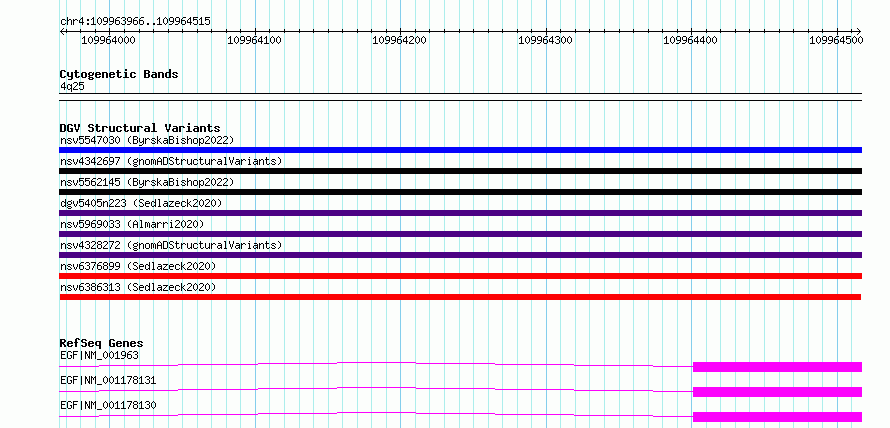Click the Cytogenetic Bands track title
Screen dimensions: 890x428
(x=119, y=74)
